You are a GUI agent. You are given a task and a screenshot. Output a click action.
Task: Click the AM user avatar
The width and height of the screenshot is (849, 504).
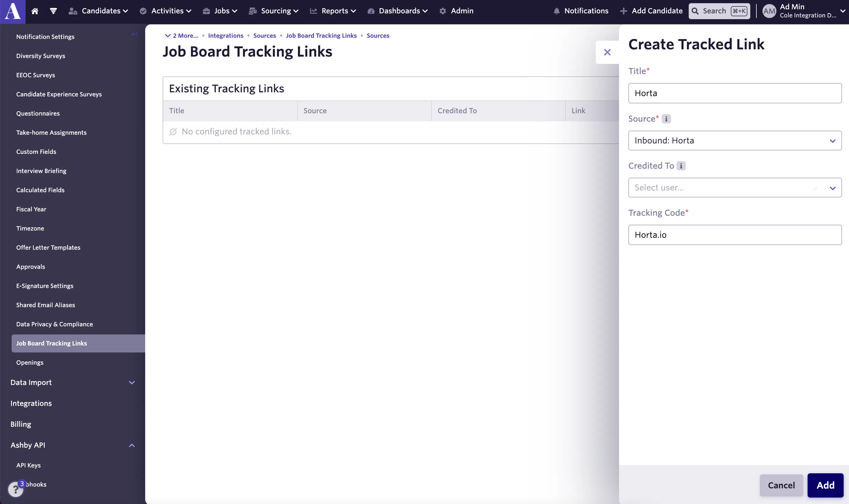(x=769, y=11)
